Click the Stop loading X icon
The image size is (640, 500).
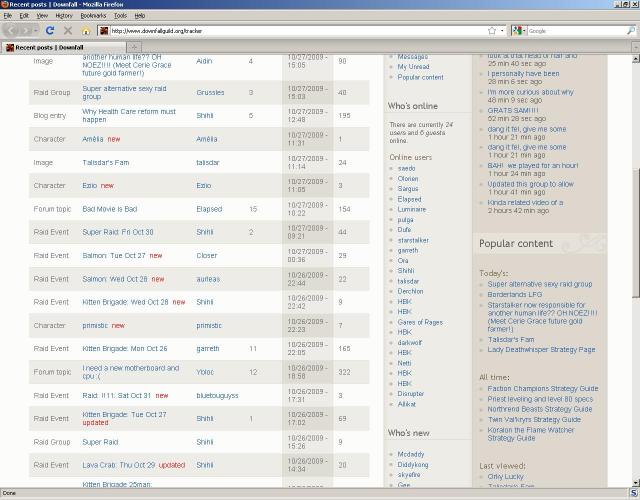(x=68, y=31)
